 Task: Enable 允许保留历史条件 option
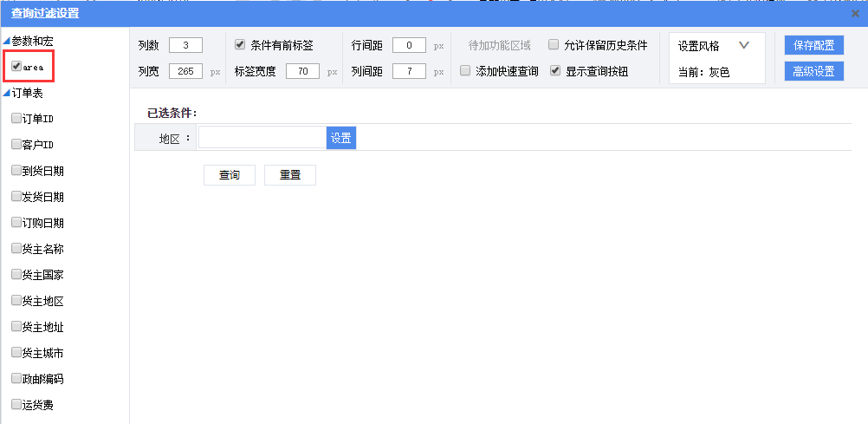[x=554, y=45]
